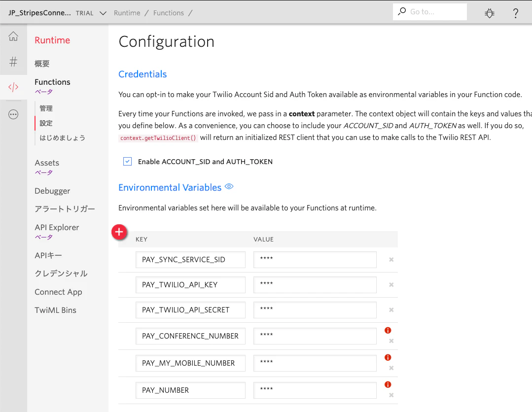Open API Explorer menu item
The width and height of the screenshot is (532, 412).
[x=57, y=227]
